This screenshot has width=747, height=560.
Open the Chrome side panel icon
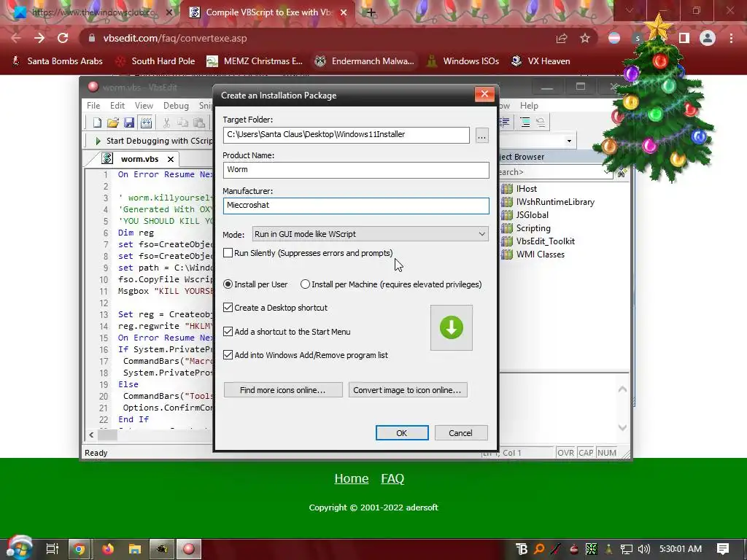684,38
